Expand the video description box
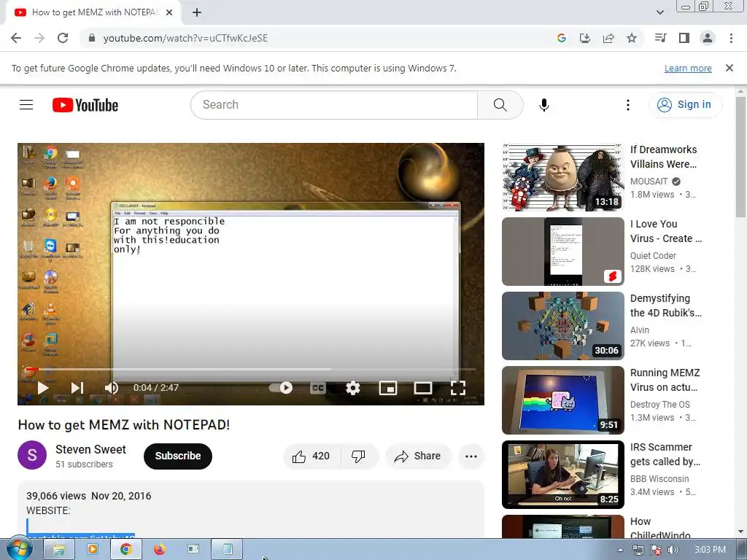The height and width of the screenshot is (560, 747). tap(251, 510)
